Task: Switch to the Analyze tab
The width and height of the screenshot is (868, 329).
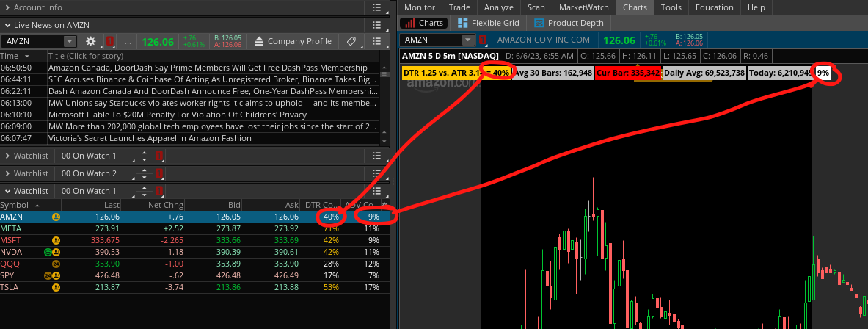Action: [x=498, y=7]
